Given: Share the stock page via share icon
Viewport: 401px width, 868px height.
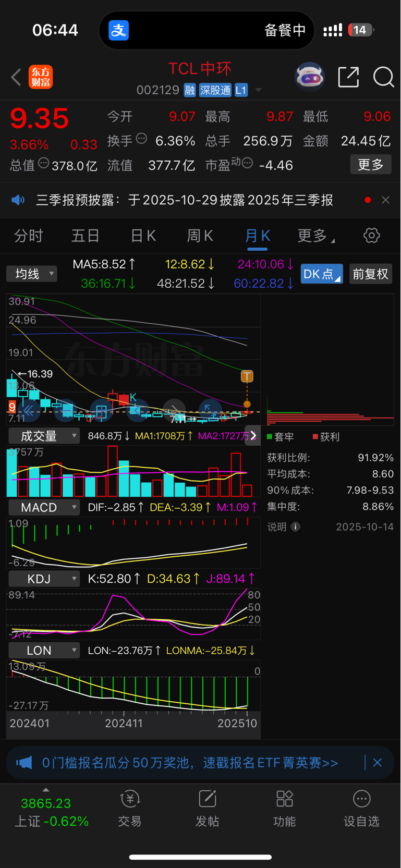Looking at the screenshot, I should 348,77.
